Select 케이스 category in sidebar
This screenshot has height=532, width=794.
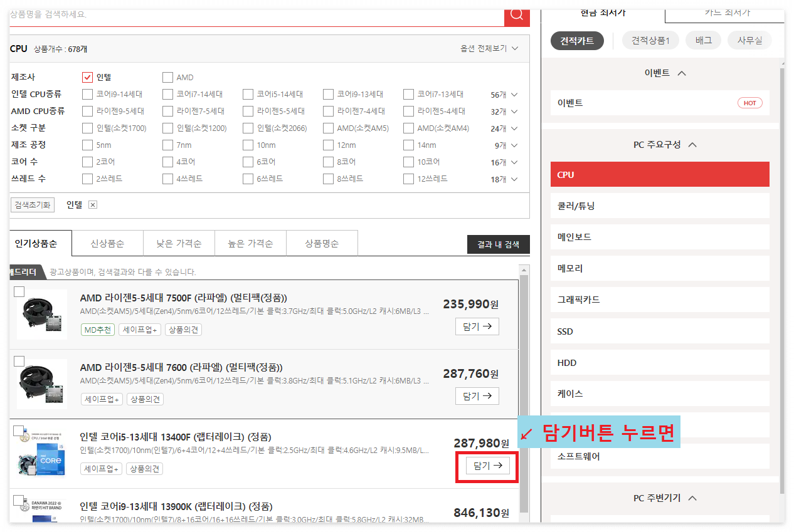tap(660, 394)
